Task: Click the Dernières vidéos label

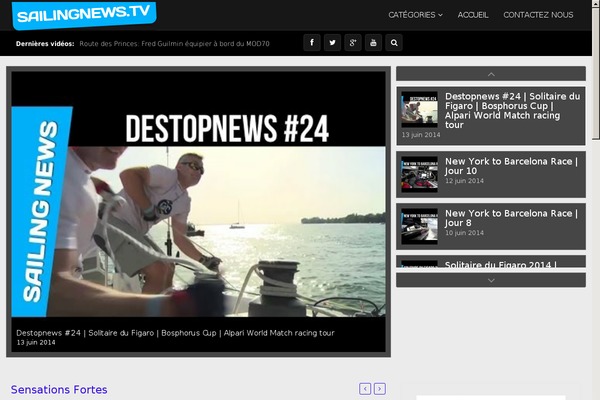Action: pos(45,44)
